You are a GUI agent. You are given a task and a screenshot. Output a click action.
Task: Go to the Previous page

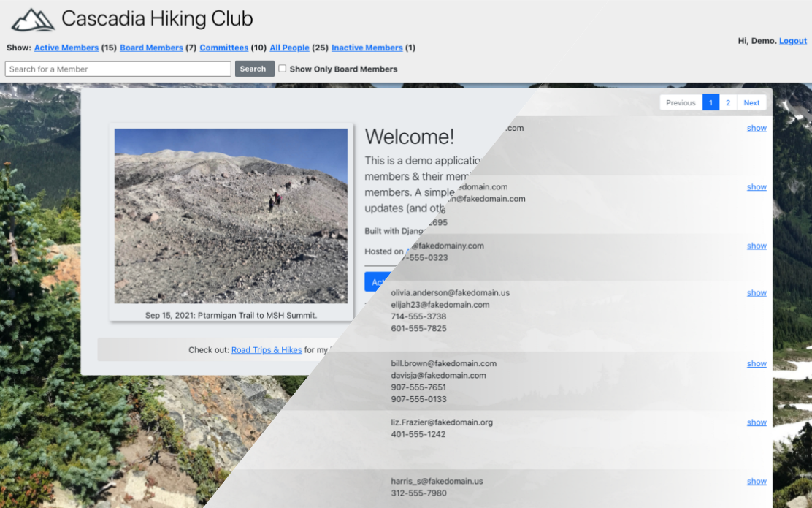pos(681,102)
